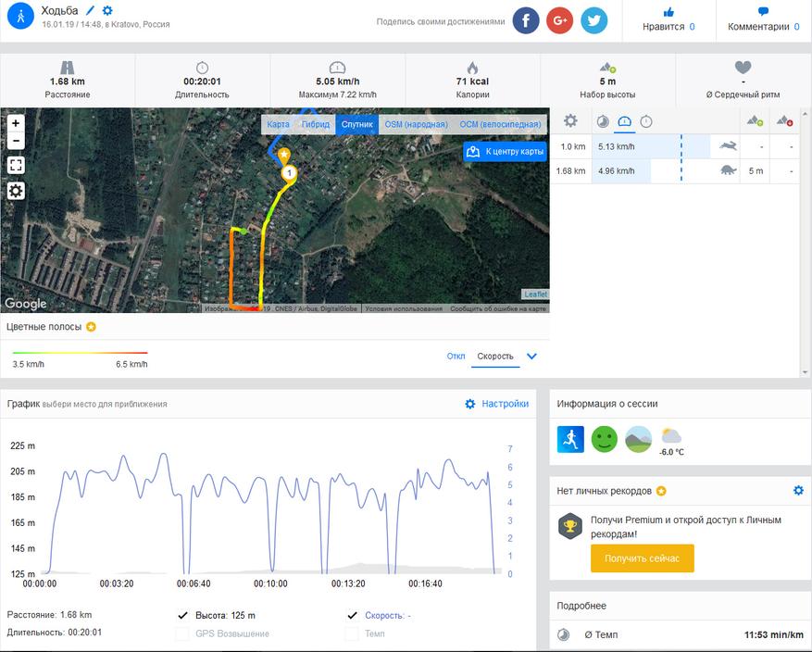The width and height of the screenshot is (812, 652).
Task: Click the distance road icon
Action: tap(68, 68)
